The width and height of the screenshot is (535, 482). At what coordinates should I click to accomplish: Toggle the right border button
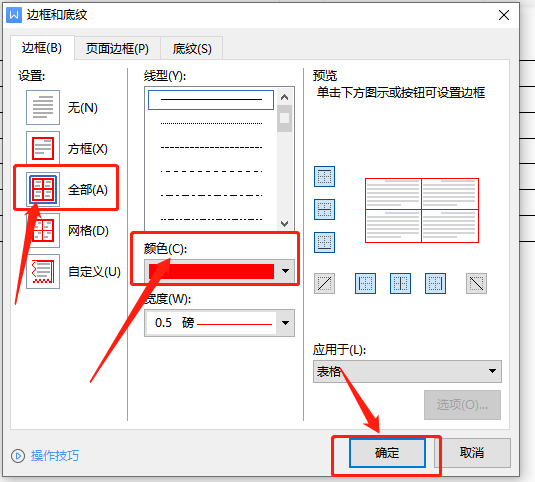(435, 283)
